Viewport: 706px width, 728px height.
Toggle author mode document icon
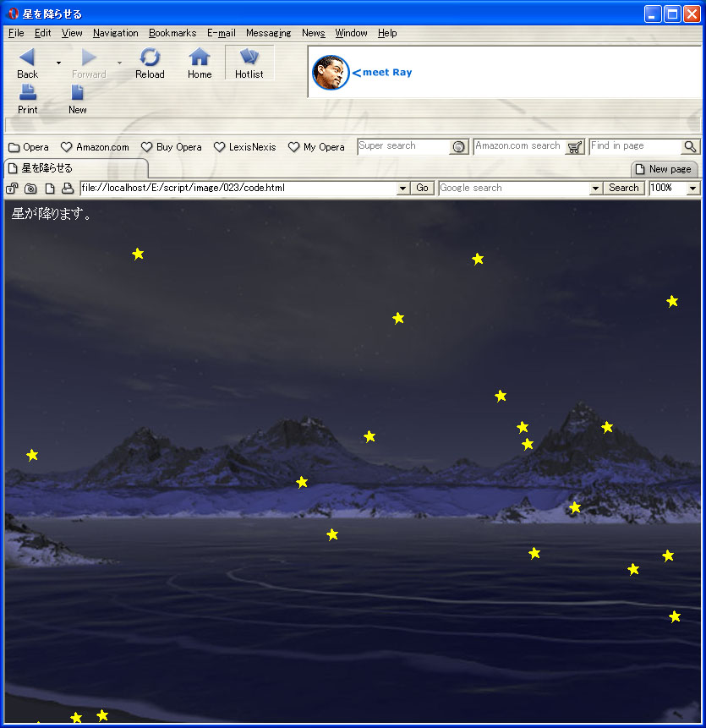click(x=49, y=188)
